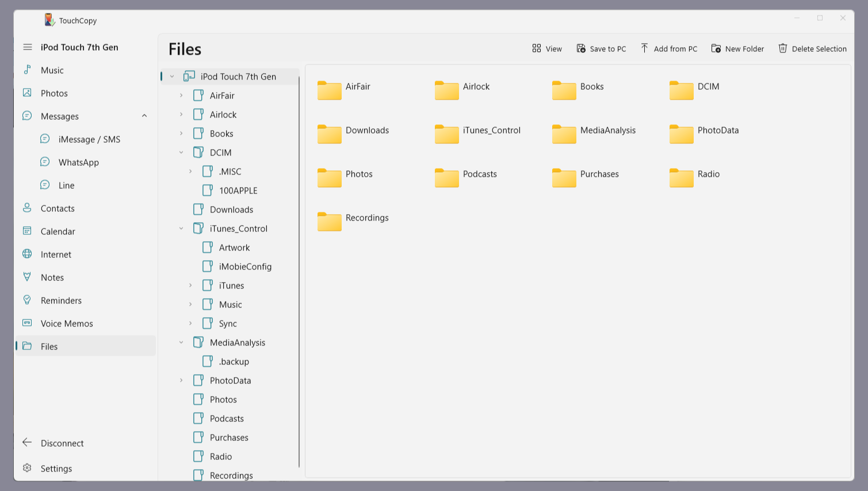Expand the Books tree node
Viewport: 868px width, 491px height.
point(181,134)
